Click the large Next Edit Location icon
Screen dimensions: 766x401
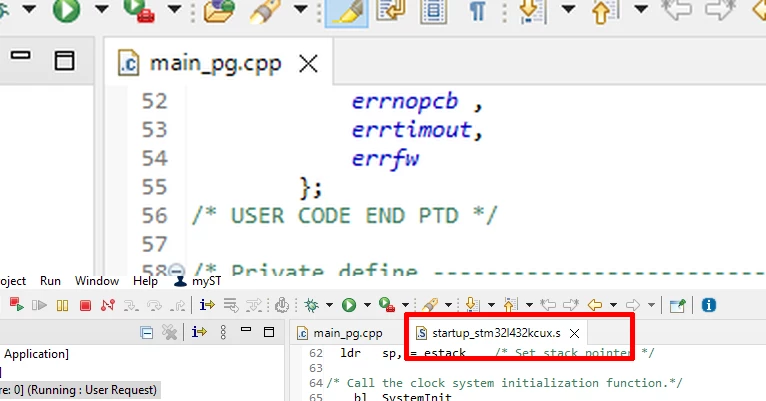click(720, 10)
